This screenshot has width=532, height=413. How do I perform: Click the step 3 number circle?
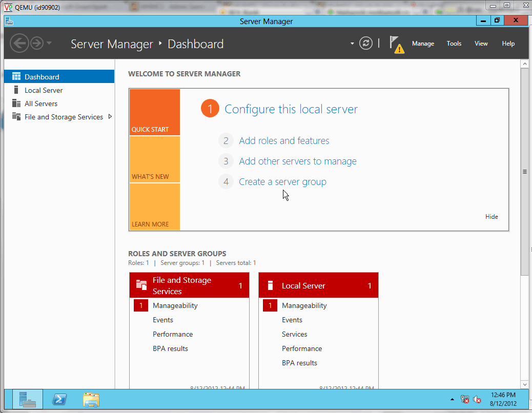[226, 161]
